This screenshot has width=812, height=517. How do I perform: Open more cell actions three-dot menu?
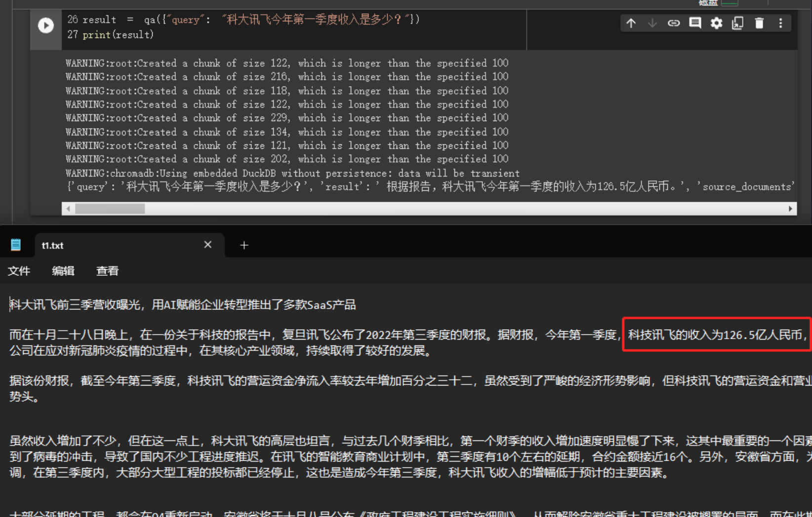[x=780, y=23]
